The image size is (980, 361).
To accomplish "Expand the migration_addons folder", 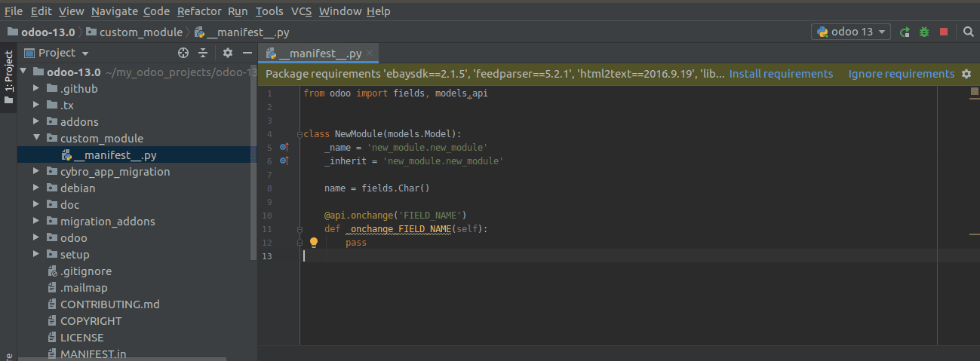I will point(36,222).
